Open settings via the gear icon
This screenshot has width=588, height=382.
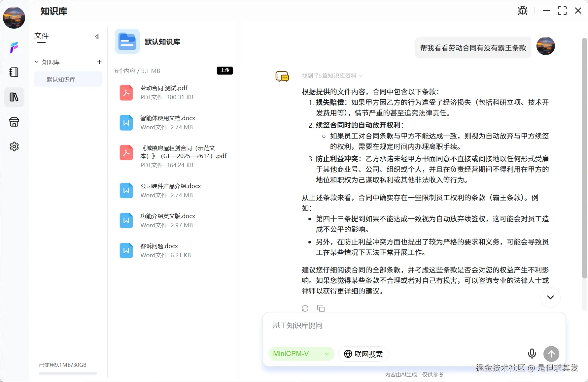click(x=14, y=146)
